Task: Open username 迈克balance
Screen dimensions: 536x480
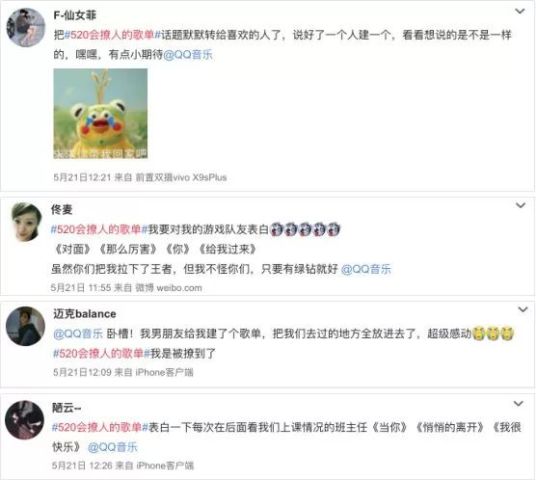Action: click(x=84, y=314)
